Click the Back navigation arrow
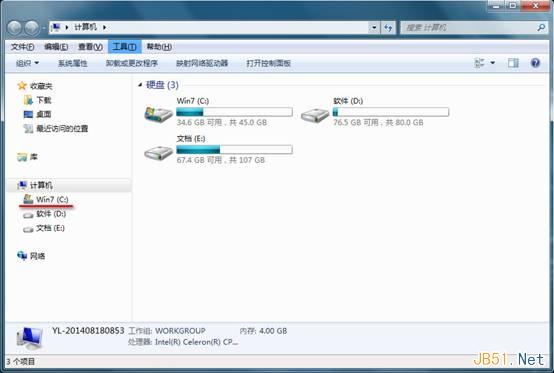 [x=14, y=28]
